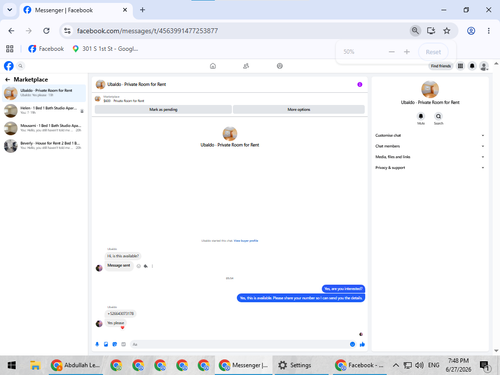
Task: Expand the Chat members section
Action: click(x=429, y=146)
